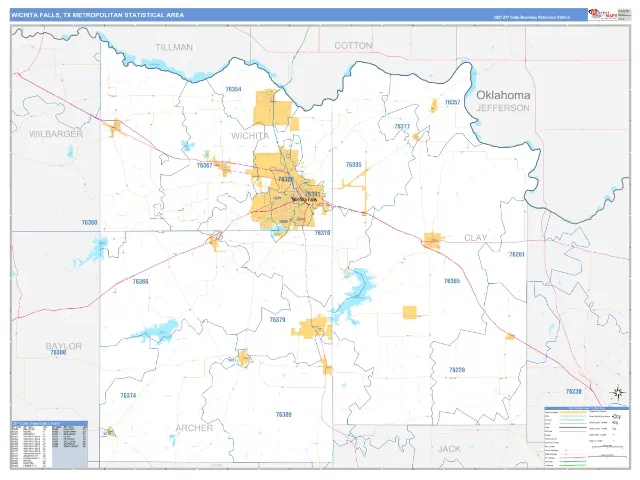The image size is (640, 480).
Task: Click the CLAY county label
Action: (x=476, y=238)
